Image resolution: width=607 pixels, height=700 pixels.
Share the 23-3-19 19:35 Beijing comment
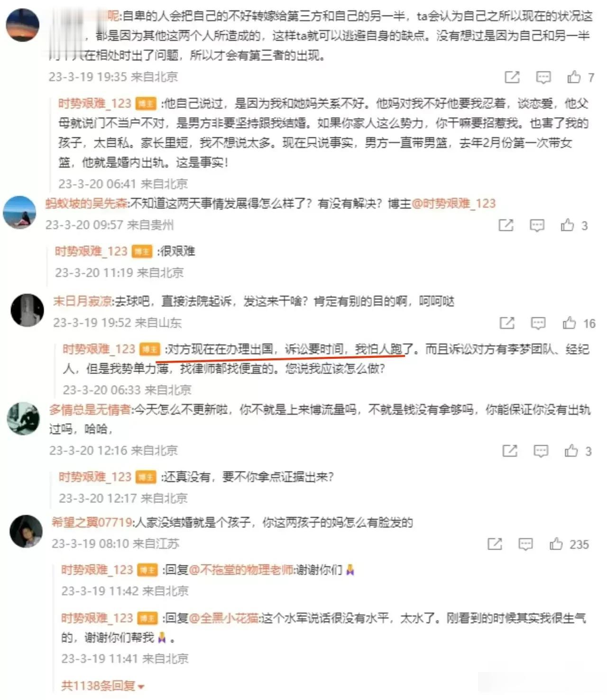pyautogui.click(x=512, y=77)
